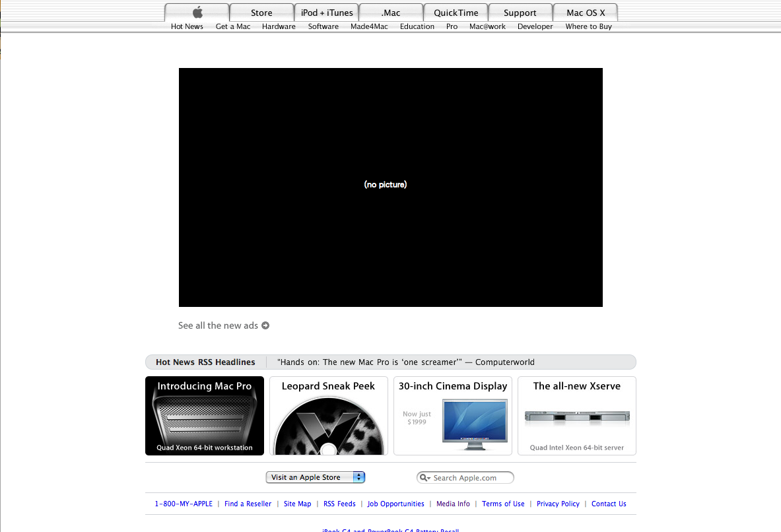
Task: Open Where to Buy
Action: (x=588, y=26)
